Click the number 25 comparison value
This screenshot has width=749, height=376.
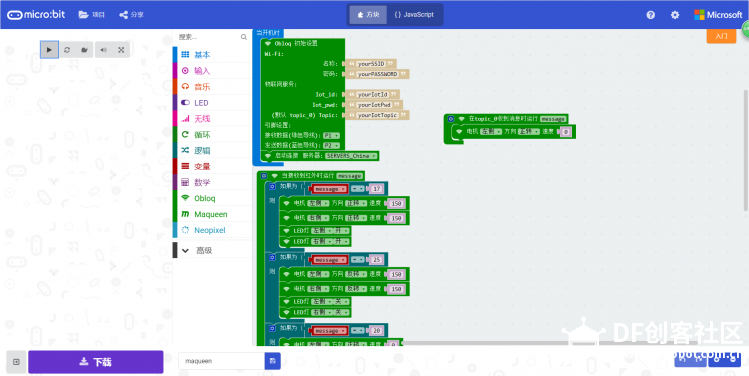(x=376, y=260)
